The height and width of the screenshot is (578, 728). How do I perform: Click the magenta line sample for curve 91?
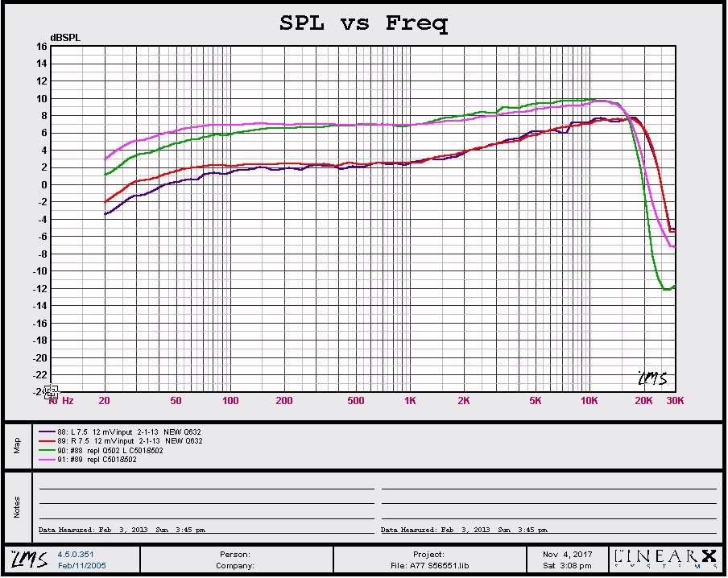[47, 460]
